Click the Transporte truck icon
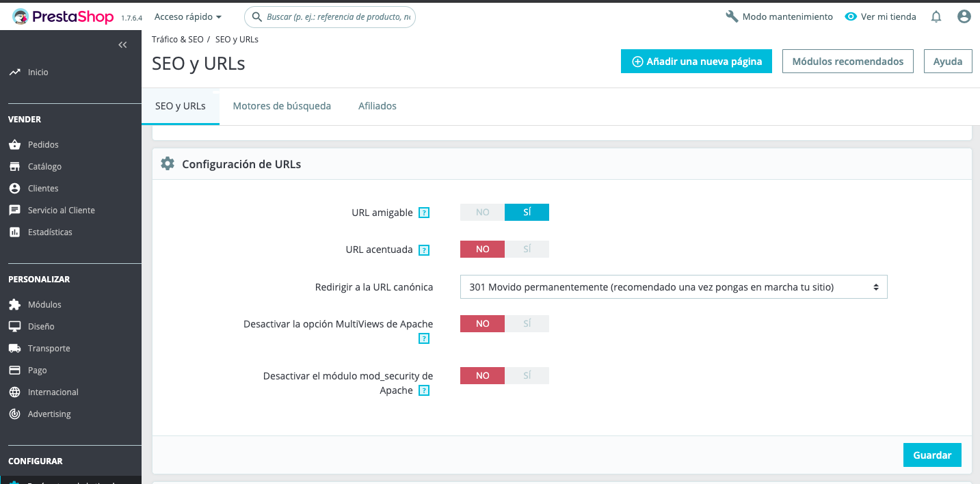 coord(14,348)
